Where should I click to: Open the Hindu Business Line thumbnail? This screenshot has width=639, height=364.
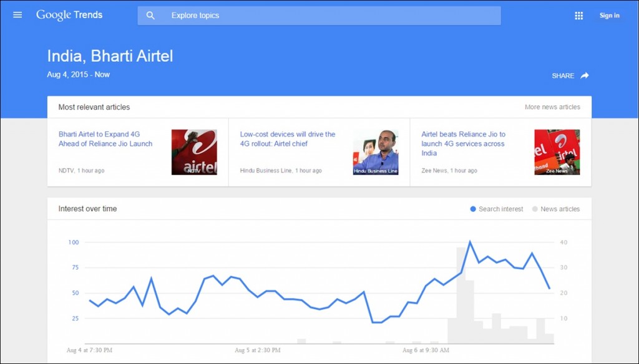click(x=375, y=152)
